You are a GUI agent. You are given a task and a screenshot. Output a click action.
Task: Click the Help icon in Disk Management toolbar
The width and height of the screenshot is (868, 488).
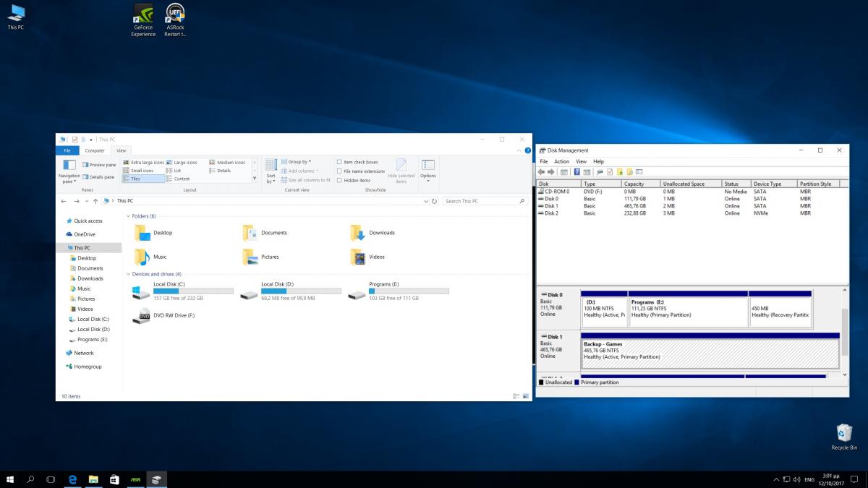(577, 172)
